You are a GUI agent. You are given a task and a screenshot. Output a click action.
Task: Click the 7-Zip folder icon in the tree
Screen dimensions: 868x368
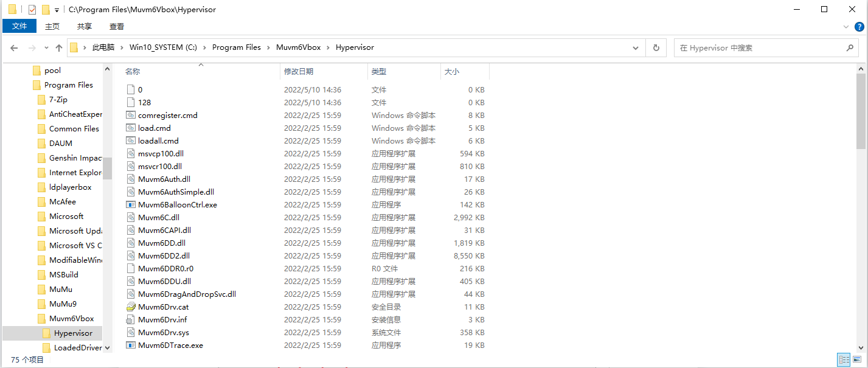click(41, 100)
